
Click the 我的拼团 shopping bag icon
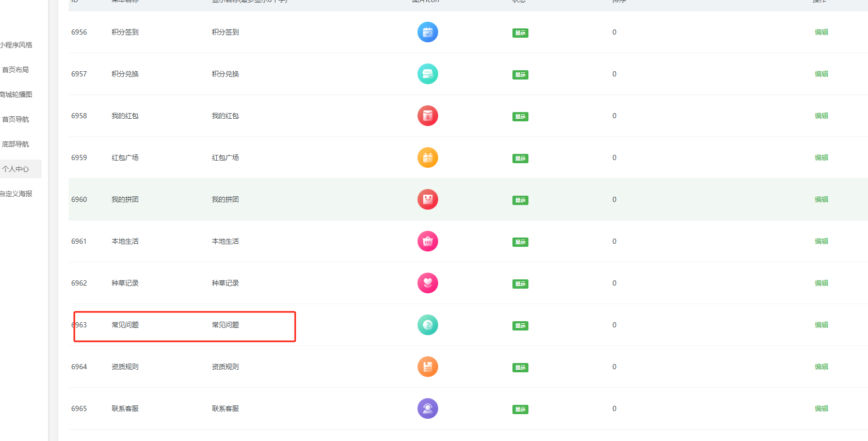point(427,199)
